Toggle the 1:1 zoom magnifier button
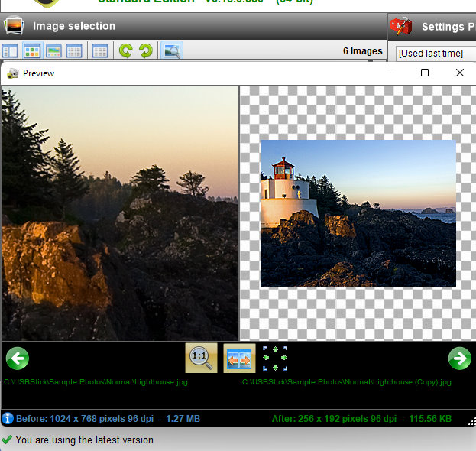 point(201,358)
